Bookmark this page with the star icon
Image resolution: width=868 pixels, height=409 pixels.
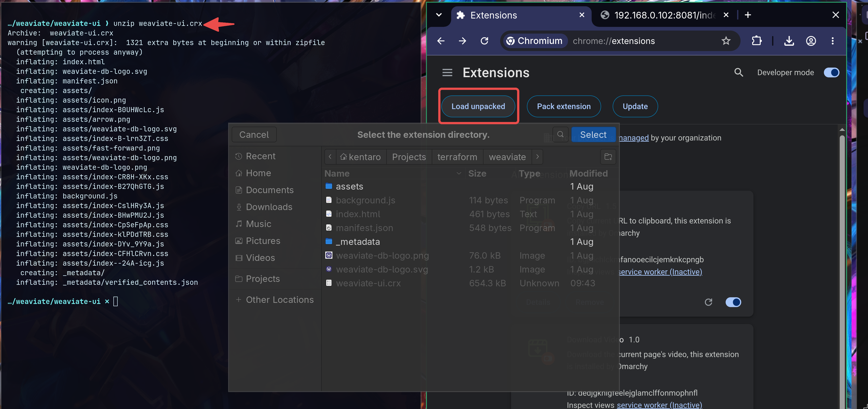click(726, 41)
